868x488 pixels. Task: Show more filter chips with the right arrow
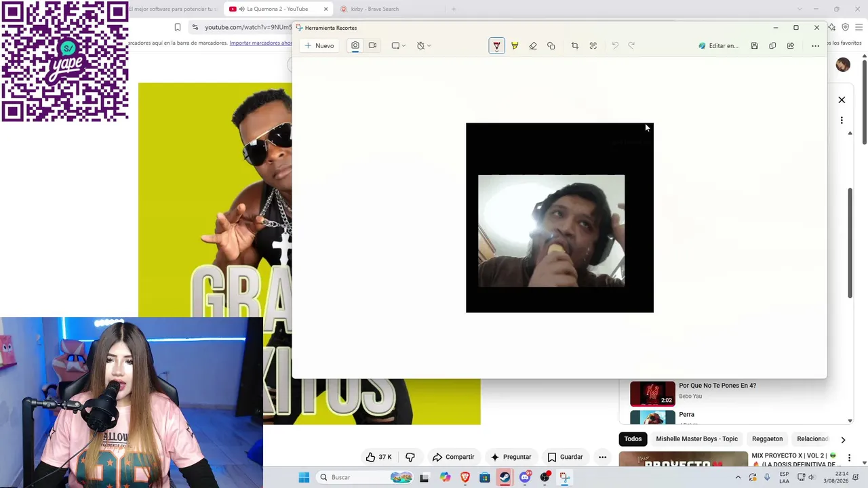click(x=843, y=439)
